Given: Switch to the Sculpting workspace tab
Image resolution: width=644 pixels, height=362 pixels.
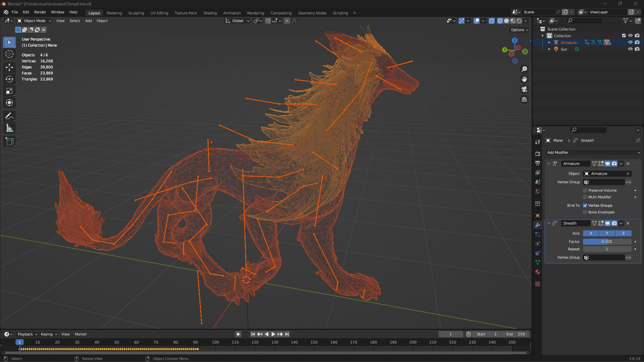Looking at the screenshot, I should (x=136, y=13).
